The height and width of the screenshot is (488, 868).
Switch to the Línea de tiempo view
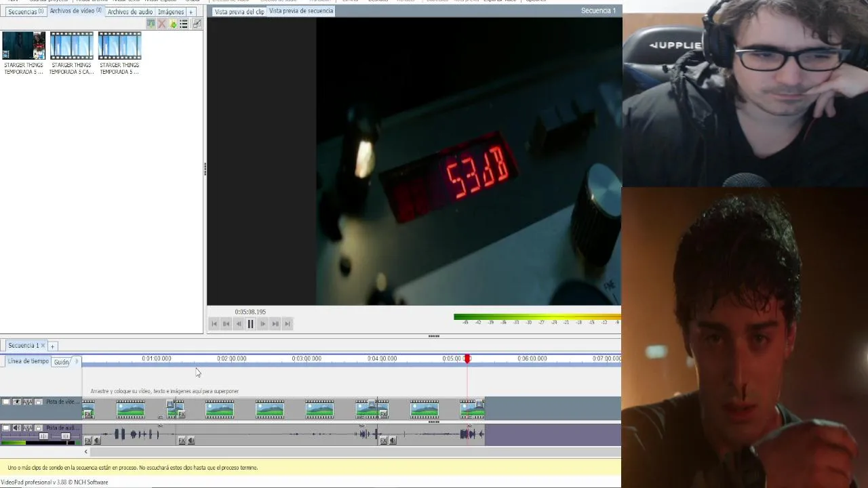click(28, 361)
